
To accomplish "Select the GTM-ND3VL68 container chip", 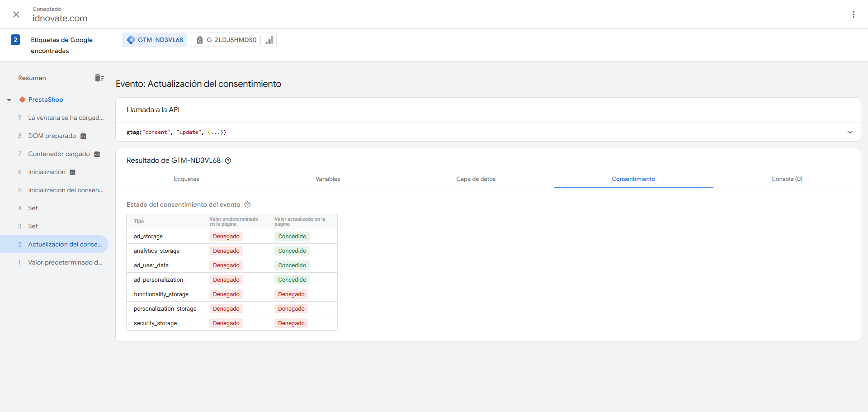I will tap(155, 40).
